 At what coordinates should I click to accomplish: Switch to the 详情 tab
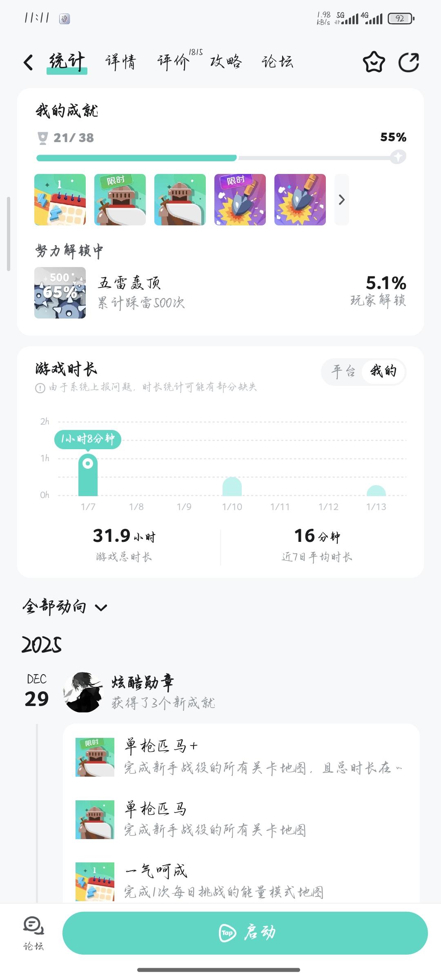tap(120, 62)
